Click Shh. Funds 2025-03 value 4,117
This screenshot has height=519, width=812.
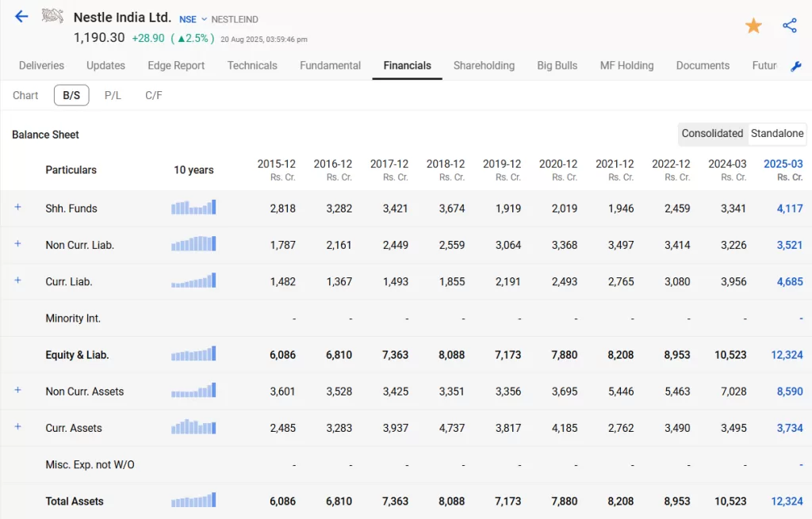tap(790, 208)
